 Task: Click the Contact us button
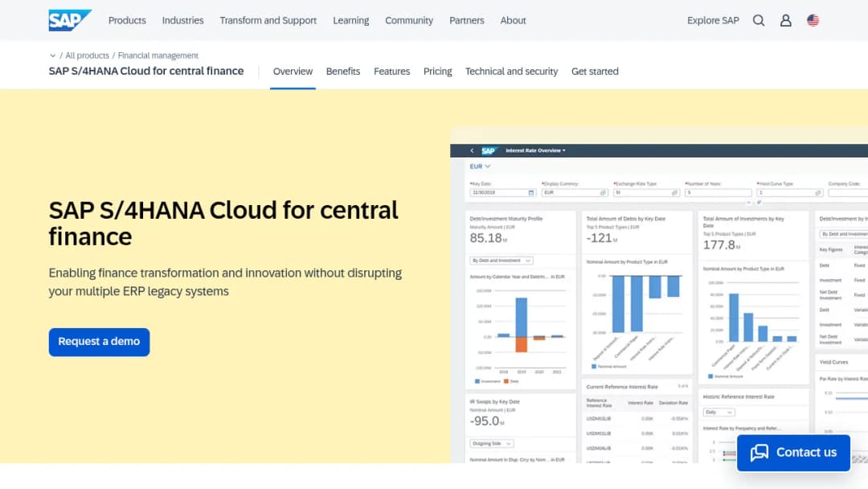click(x=793, y=453)
